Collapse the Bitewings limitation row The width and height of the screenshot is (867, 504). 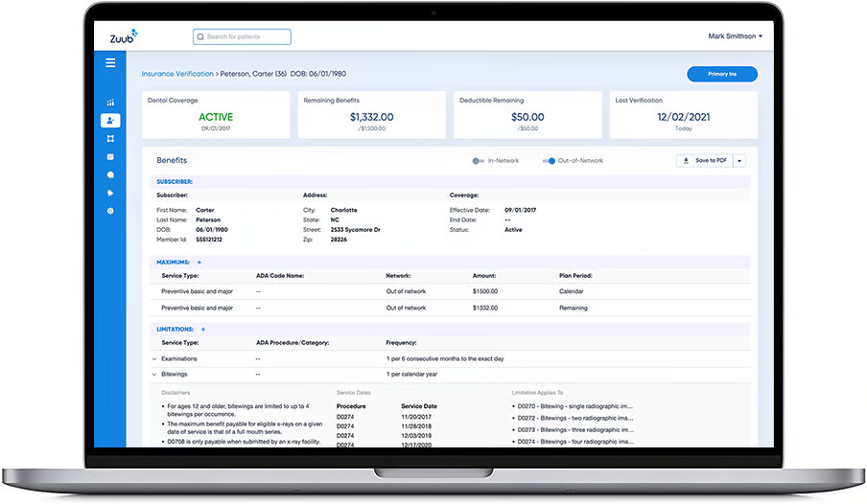154,375
